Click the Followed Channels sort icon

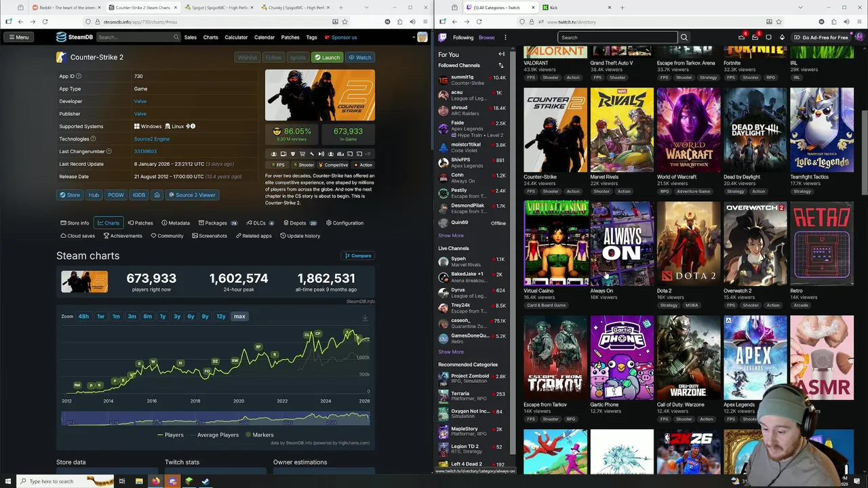click(501, 66)
